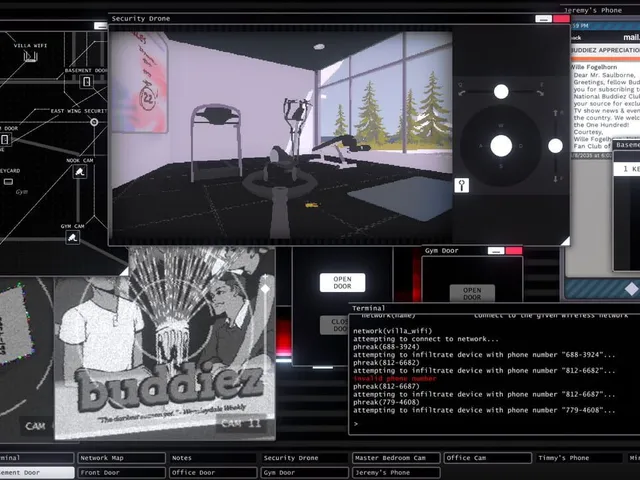Select the Nook Cam camera icon
Image resolution: width=640 pixels, height=480 pixels.
80,172
